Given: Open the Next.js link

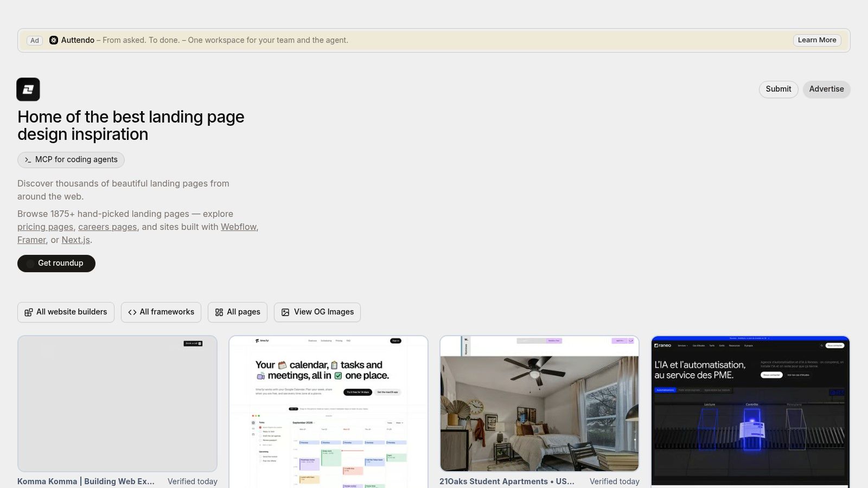Looking at the screenshot, I should point(75,240).
